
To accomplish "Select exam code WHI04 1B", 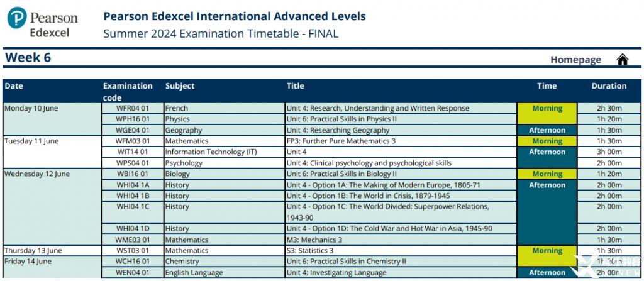I will pyautogui.click(x=132, y=196).
